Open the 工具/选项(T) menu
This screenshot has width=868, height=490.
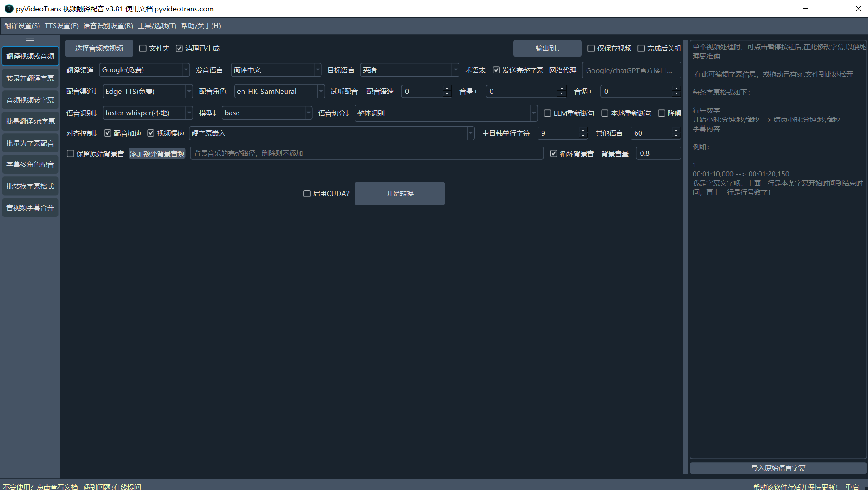point(157,26)
